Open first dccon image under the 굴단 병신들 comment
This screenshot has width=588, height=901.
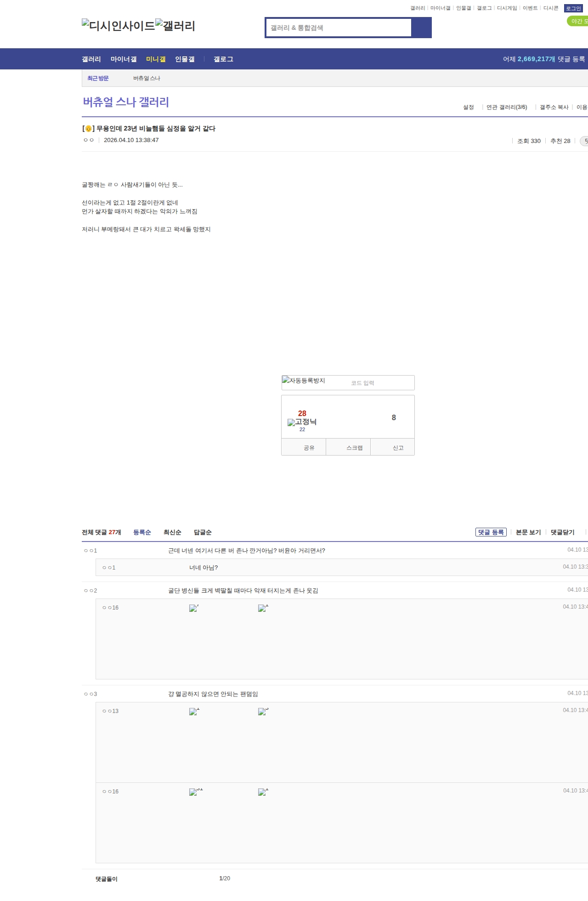coord(194,608)
